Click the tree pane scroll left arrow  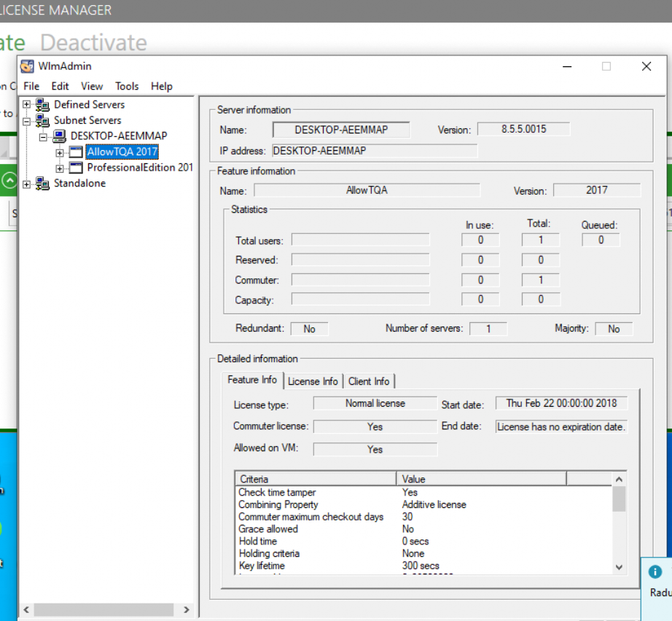tap(26, 609)
